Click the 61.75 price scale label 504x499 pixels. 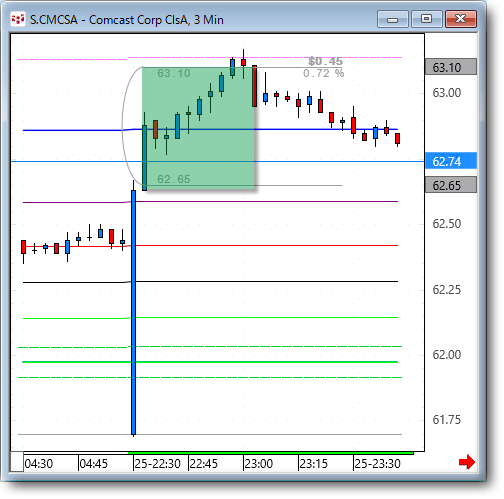[x=447, y=420]
